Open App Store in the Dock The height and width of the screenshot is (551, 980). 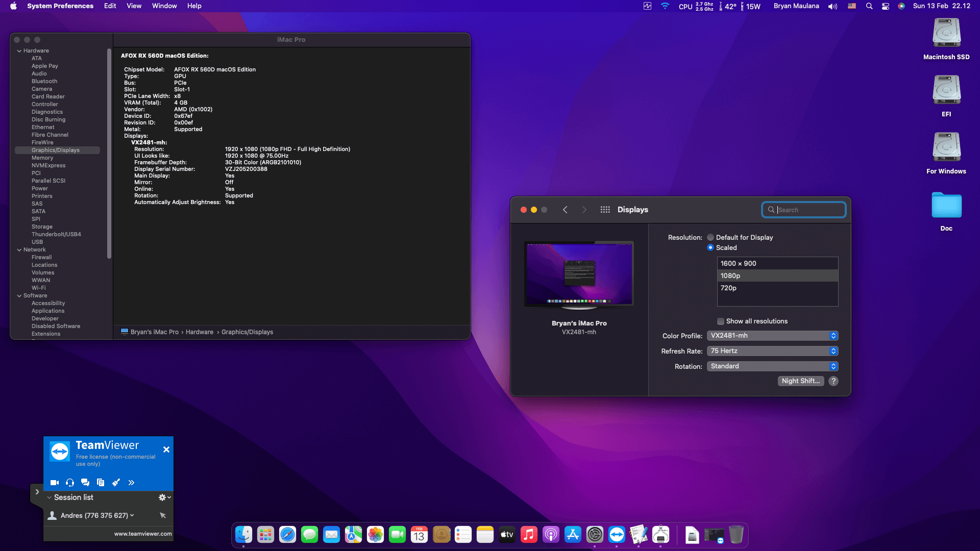click(x=573, y=535)
